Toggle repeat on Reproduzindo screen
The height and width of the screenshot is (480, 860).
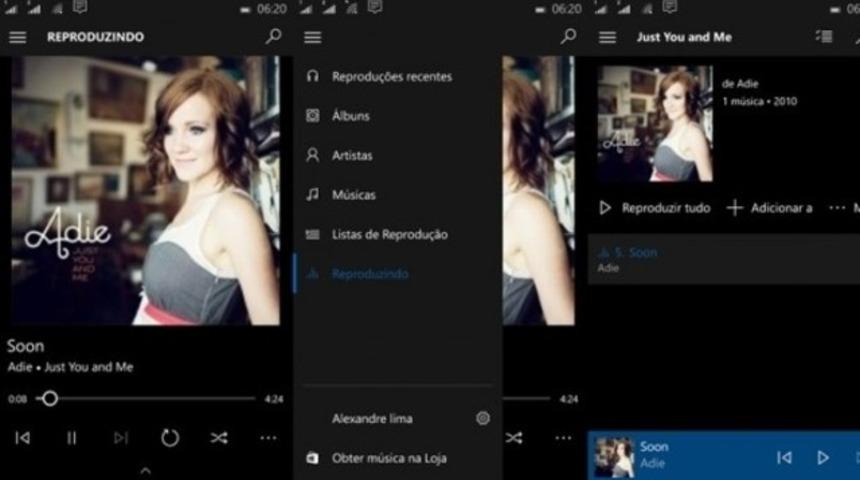(x=169, y=438)
